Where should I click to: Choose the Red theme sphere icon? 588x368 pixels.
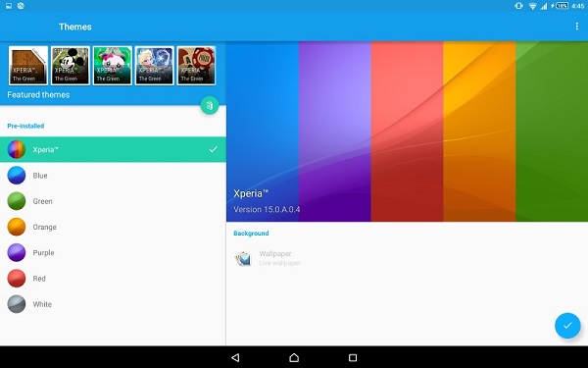[17, 279]
